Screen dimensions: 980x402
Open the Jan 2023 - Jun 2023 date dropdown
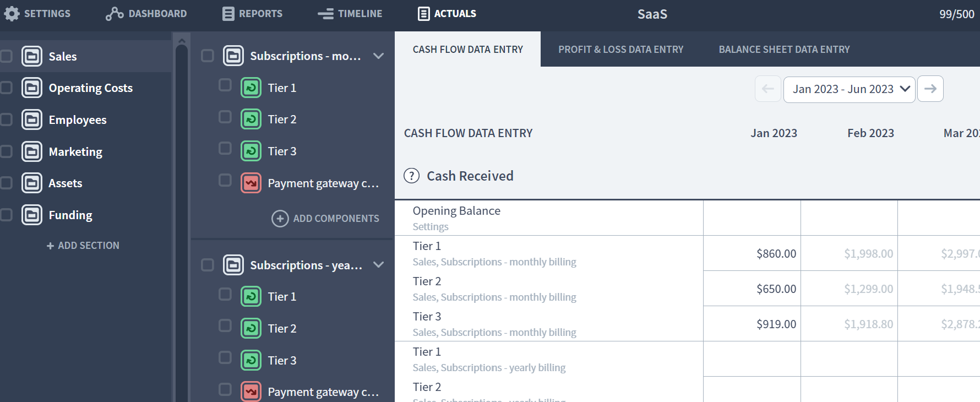849,89
